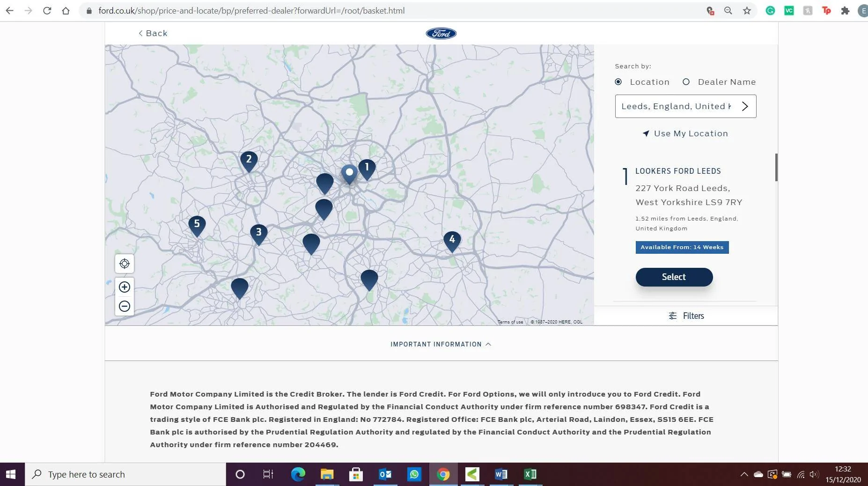This screenshot has width=868, height=486.
Task: Select map pin number 5
Action: click(197, 225)
